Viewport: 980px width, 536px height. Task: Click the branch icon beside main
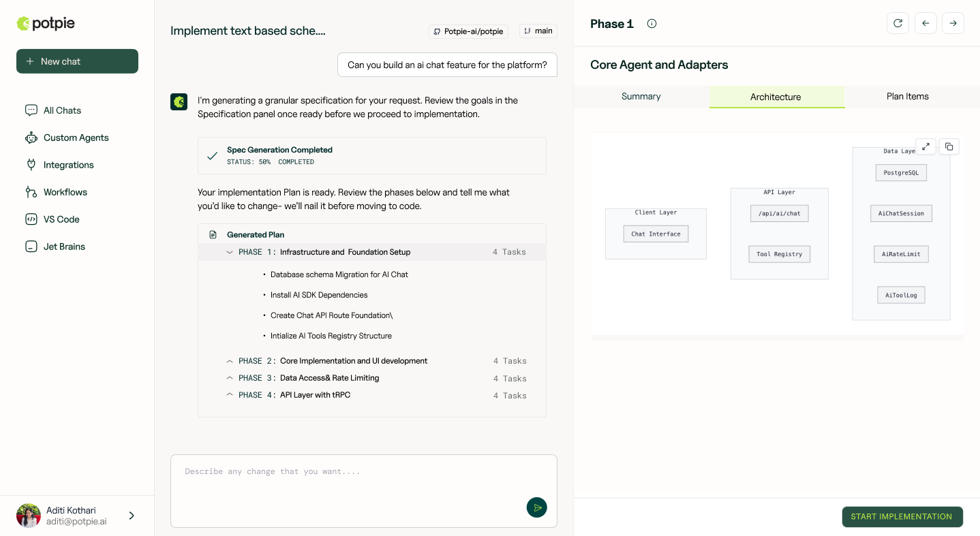point(527,31)
